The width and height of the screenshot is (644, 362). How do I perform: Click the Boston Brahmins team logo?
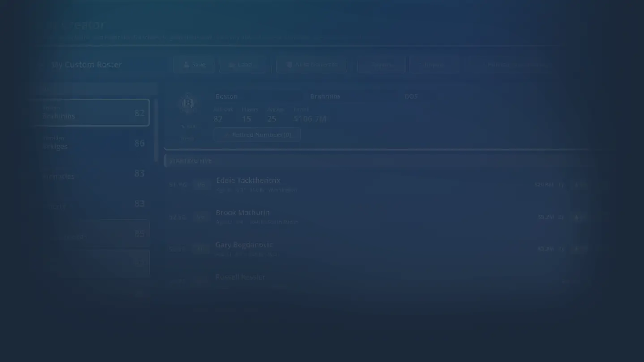pyautogui.click(x=188, y=103)
